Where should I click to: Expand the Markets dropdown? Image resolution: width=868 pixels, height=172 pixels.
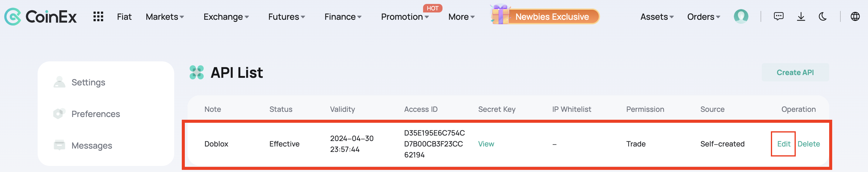pos(165,17)
